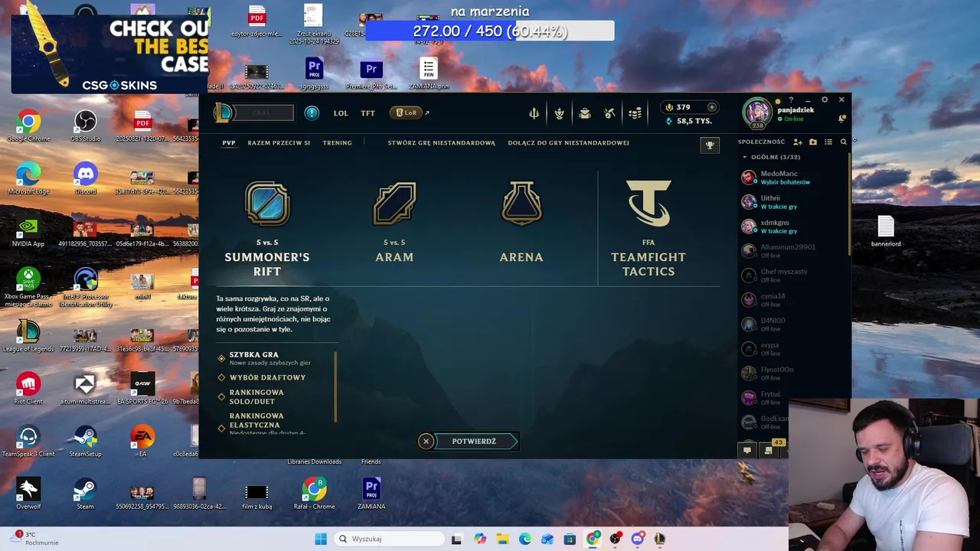
Task: Open the client settings gear
Action: pyautogui.click(x=825, y=99)
